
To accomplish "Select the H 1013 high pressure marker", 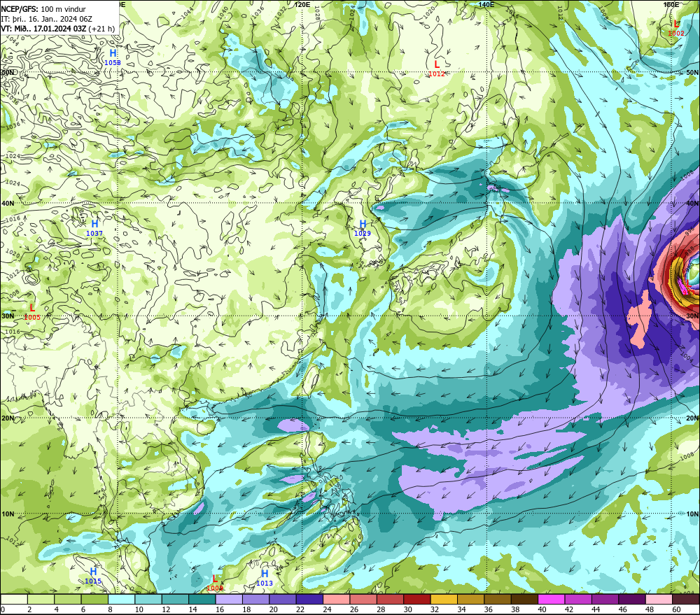I will 265,577.
